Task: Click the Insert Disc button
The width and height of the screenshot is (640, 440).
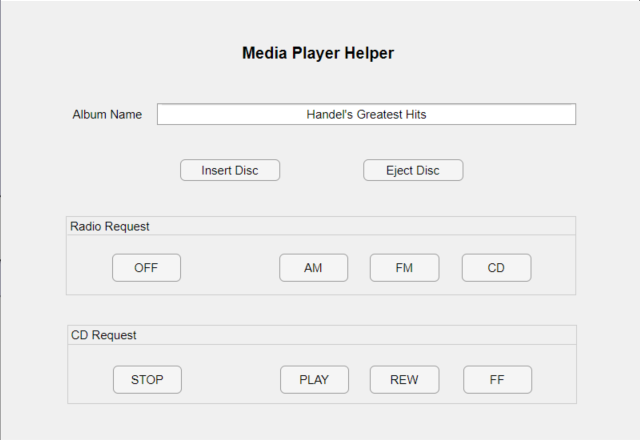Action: 230,170
